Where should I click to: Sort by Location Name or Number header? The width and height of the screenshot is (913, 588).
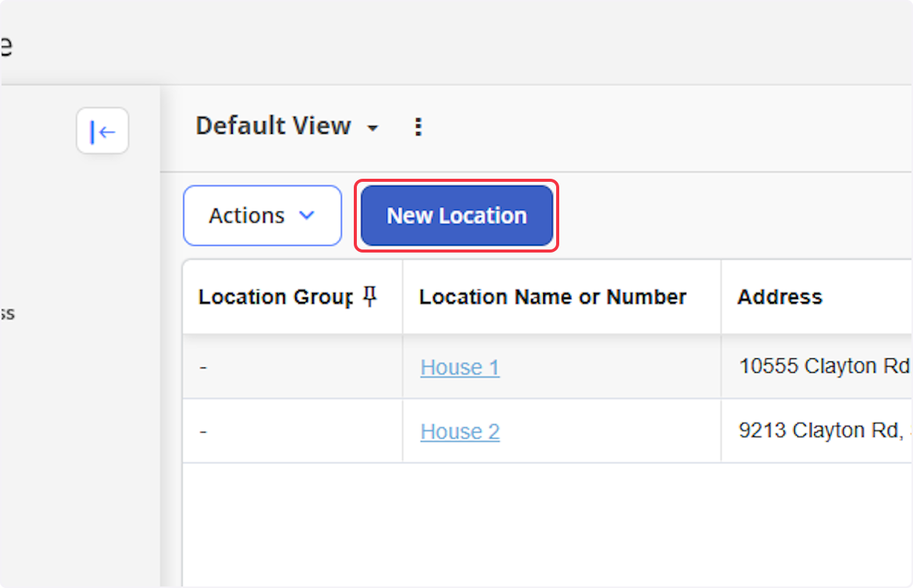click(552, 297)
